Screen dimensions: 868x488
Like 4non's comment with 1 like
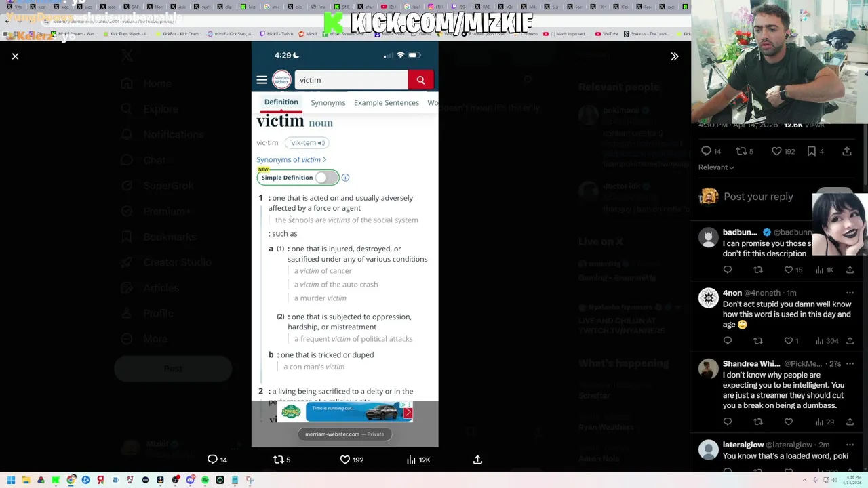[x=791, y=340]
